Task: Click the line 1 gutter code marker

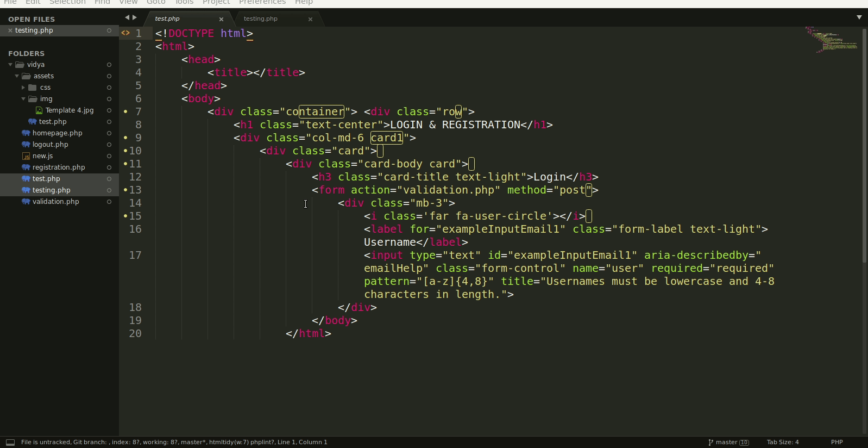Action: 125,33
